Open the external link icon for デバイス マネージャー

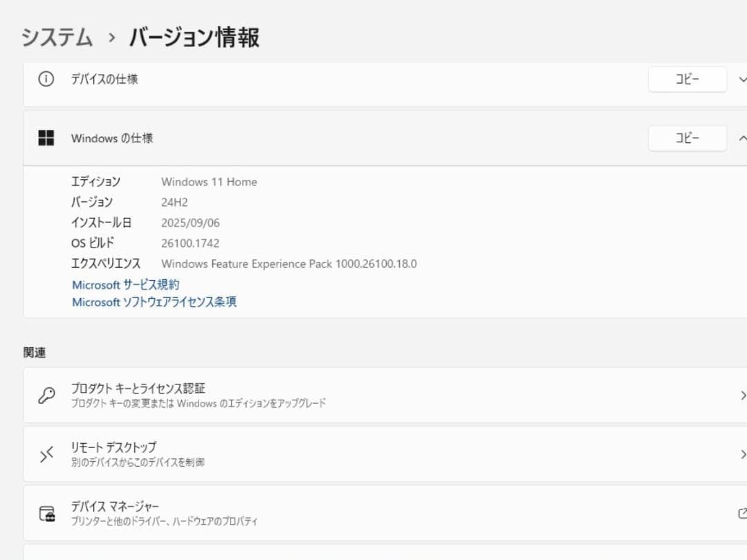click(x=741, y=513)
